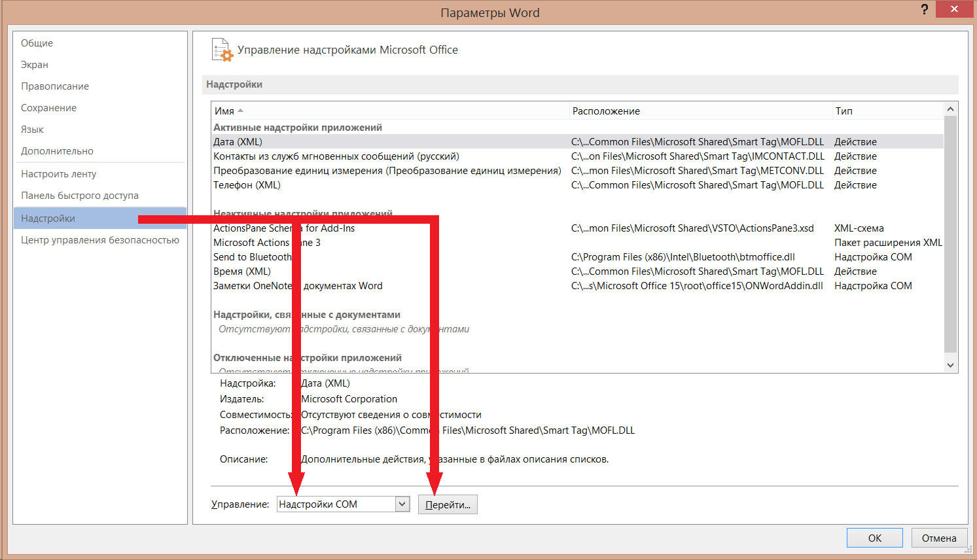Sort by Расположение column header

pyautogui.click(x=701, y=111)
